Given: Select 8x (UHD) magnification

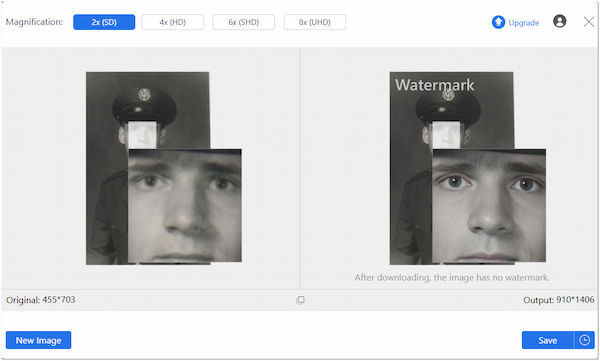Looking at the screenshot, I should 315,22.
